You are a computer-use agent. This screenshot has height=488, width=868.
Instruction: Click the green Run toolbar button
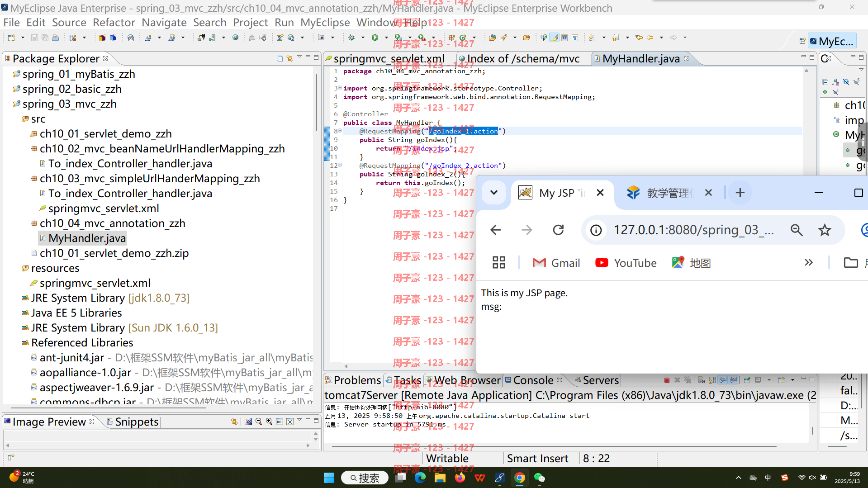375,38
